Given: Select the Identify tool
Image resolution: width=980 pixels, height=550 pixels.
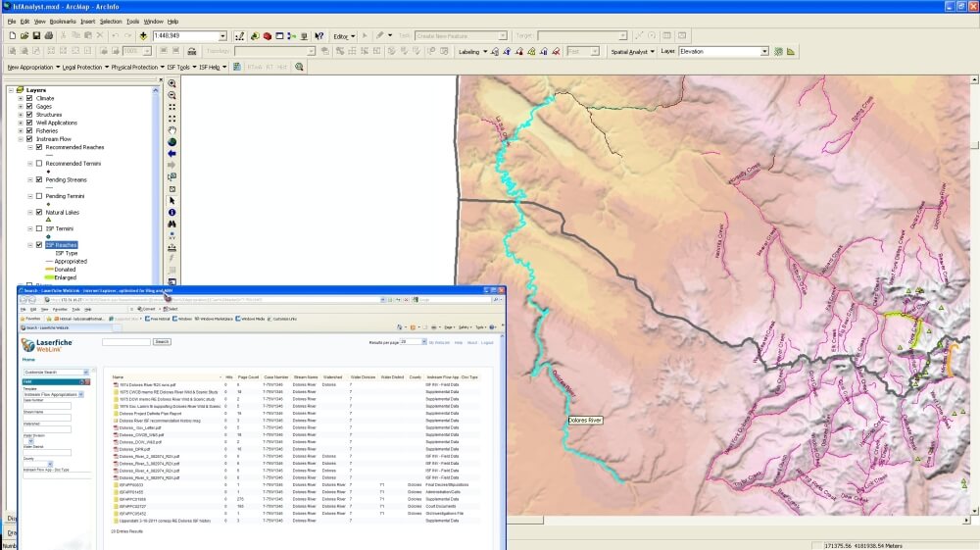Looking at the screenshot, I should [171, 213].
